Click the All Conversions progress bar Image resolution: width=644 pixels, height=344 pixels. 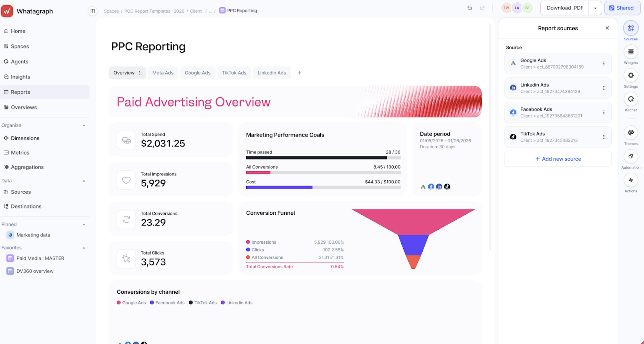point(323,173)
